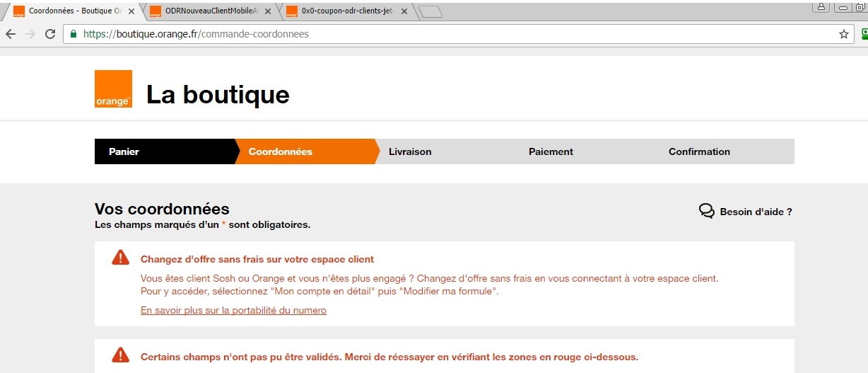Click the La boutique title
The height and width of the screenshot is (373, 868).
tap(218, 94)
